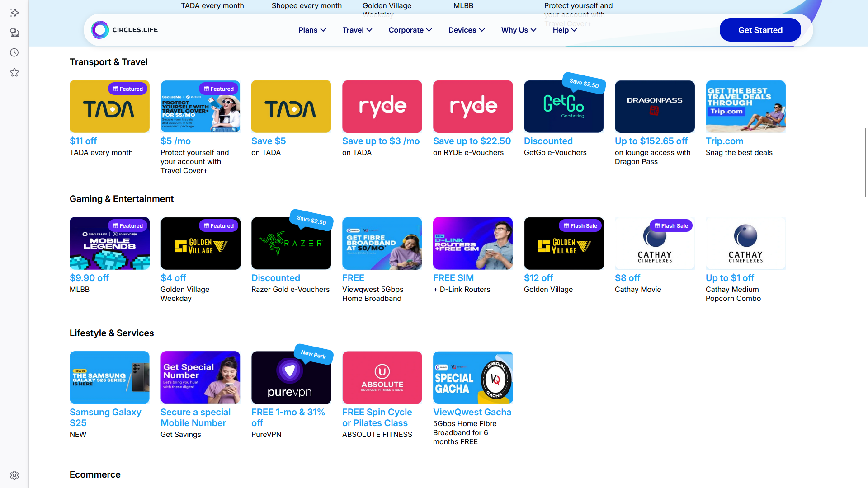Click the 'Up to $1 off' Cathay link
Image resolution: width=868 pixels, height=488 pixels.
point(730,278)
